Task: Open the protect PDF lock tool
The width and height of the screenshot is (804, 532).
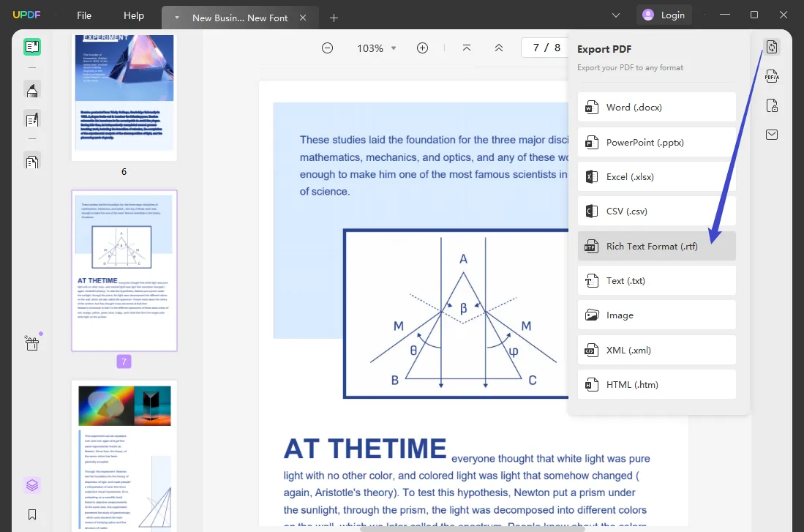Action: point(772,105)
